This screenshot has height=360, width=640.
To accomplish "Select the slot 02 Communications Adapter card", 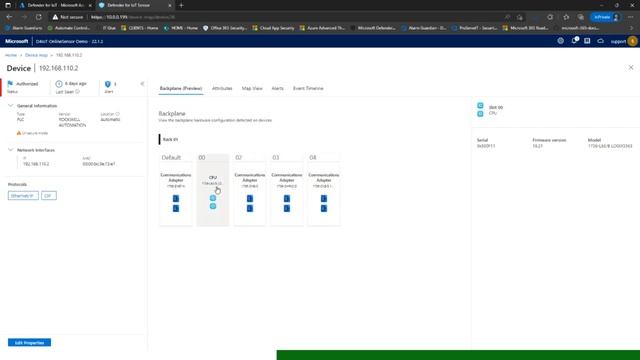I will coord(250,190).
